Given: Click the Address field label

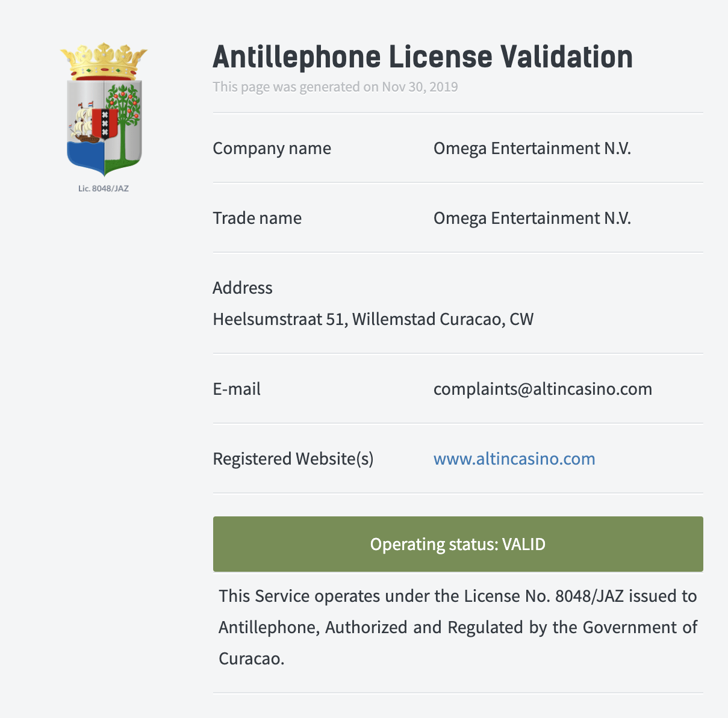Looking at the screenshot, I should [243, 288].
